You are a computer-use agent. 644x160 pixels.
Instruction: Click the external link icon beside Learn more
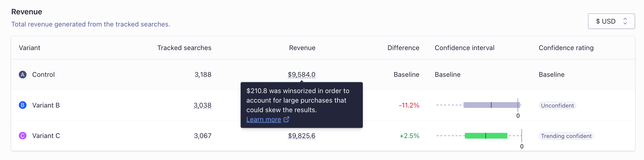point(286,119)
